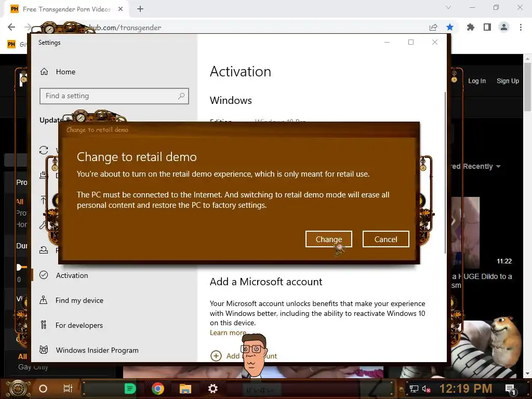The image size is (532, 399).
Task: Open Task View on taskbar
Action: (x=68, y=389)
